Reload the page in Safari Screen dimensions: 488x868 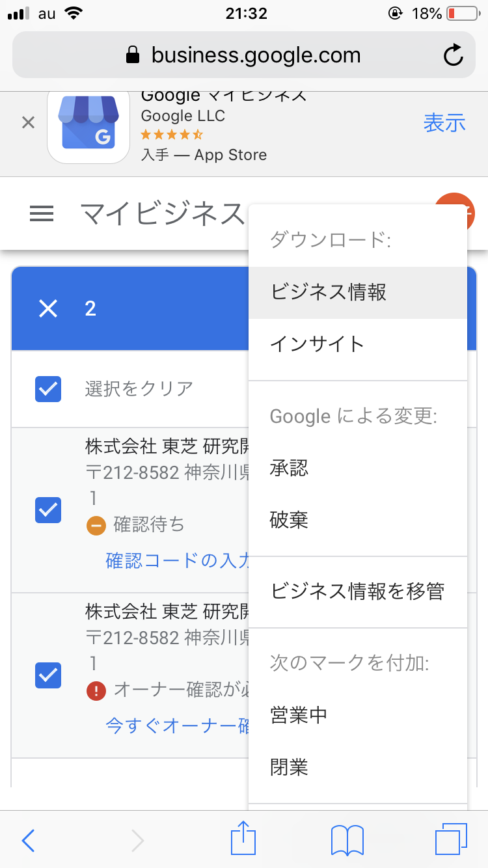[453, 55]
